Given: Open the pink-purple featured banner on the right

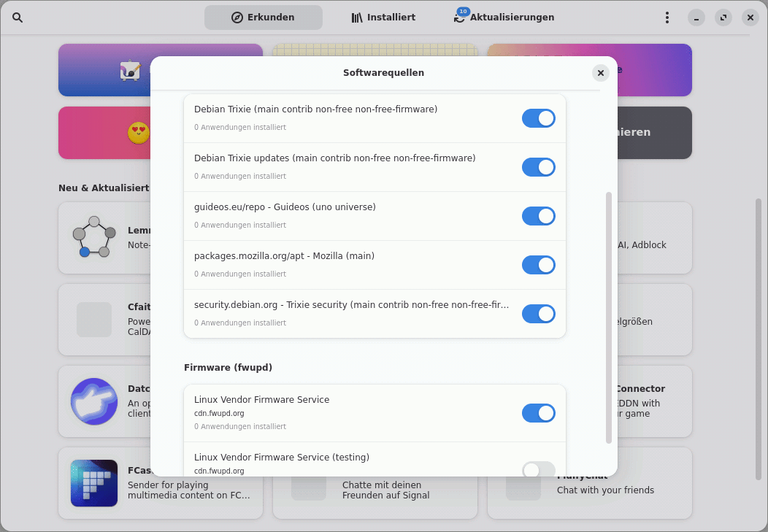Looking at the screenshot, I should point(654,69).
